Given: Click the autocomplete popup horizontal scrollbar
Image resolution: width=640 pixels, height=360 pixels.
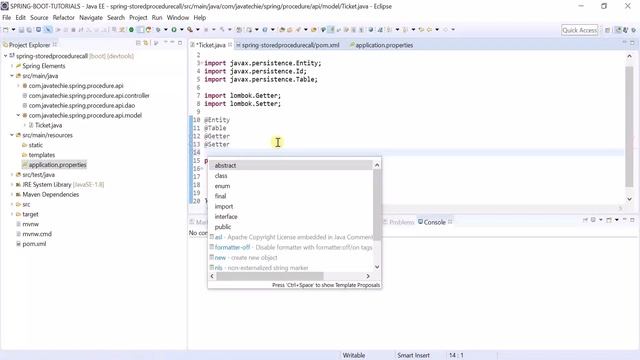Looking at the screenshot, I should (x=270, y=276).
